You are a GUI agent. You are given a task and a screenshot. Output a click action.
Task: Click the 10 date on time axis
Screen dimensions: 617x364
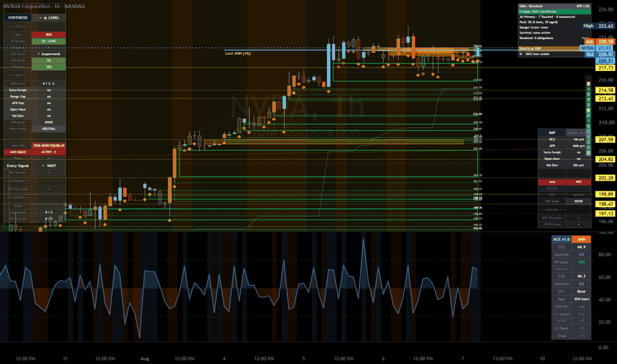[x=542, y=359]
